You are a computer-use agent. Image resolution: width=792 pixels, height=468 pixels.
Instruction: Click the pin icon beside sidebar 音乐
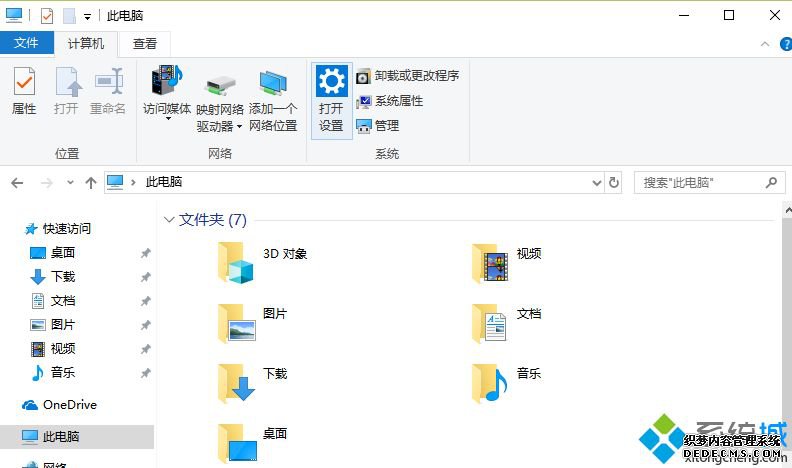[x=145, y=373]
